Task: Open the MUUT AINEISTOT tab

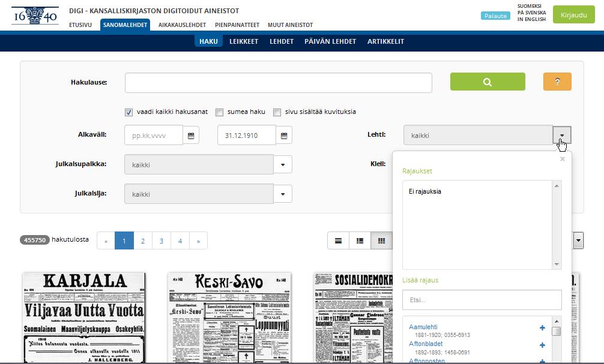Action: (x=290, y=25)
